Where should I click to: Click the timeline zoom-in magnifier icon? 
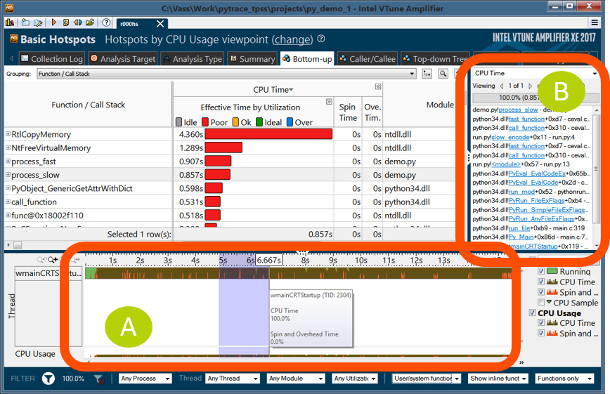click(x=53, y=259)
